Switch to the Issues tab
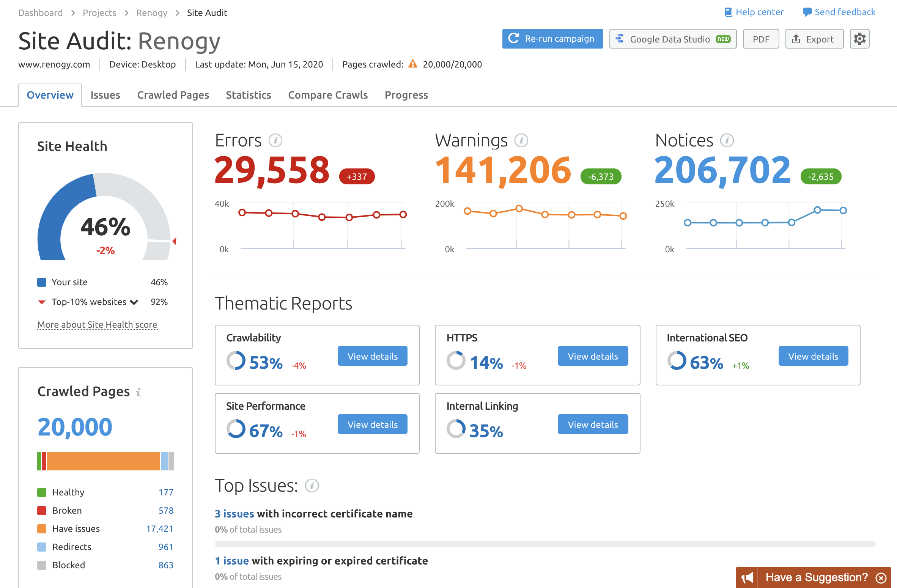The height and width of the screenshot is (588, 897). 105,95
